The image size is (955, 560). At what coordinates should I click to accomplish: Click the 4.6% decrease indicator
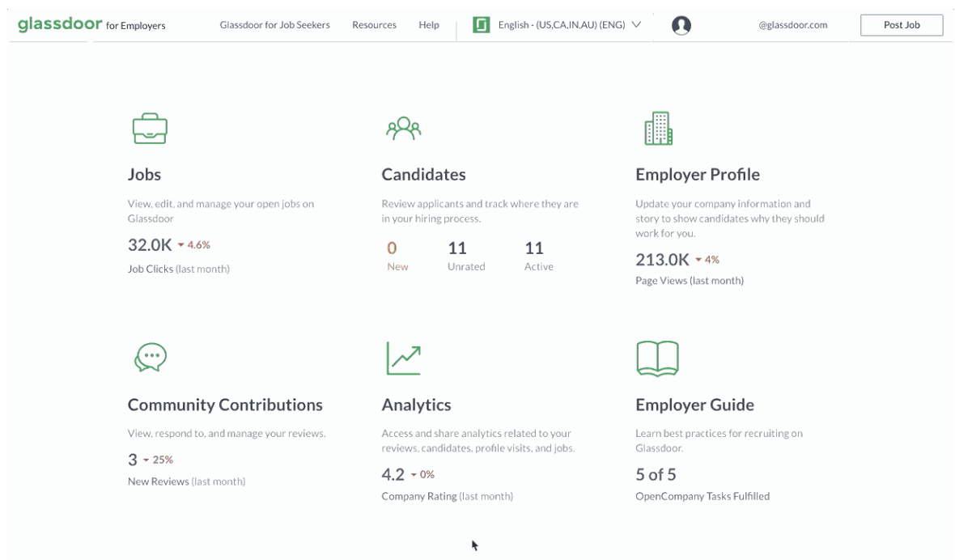coord(194,244)
